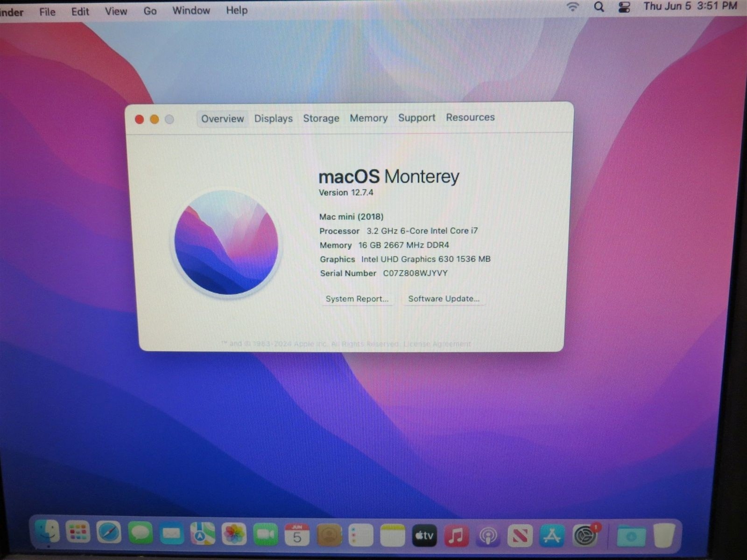Click the System Report... button

point(357,299)
